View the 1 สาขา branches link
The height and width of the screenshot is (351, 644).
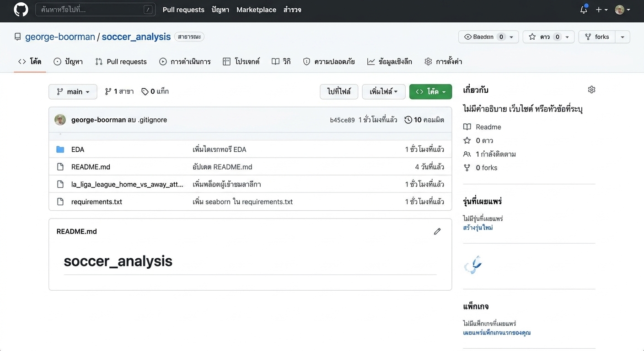pos(119,91)
